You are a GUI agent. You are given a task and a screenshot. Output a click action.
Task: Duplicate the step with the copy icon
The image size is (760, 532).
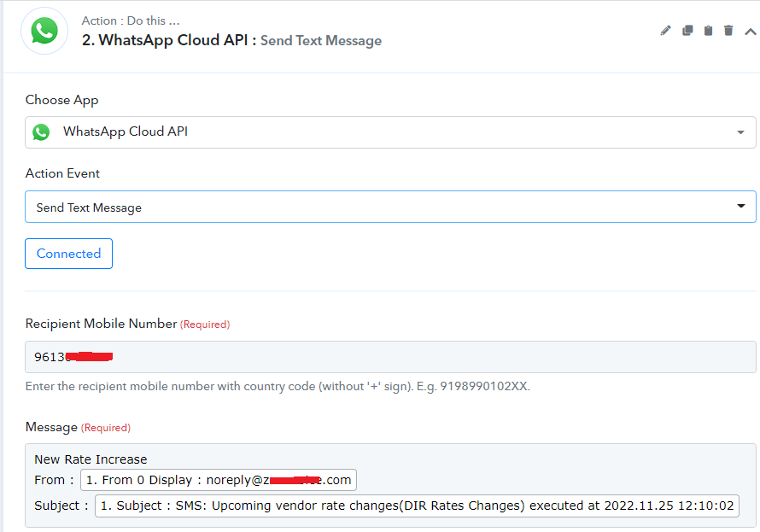(x=687, y=31)
